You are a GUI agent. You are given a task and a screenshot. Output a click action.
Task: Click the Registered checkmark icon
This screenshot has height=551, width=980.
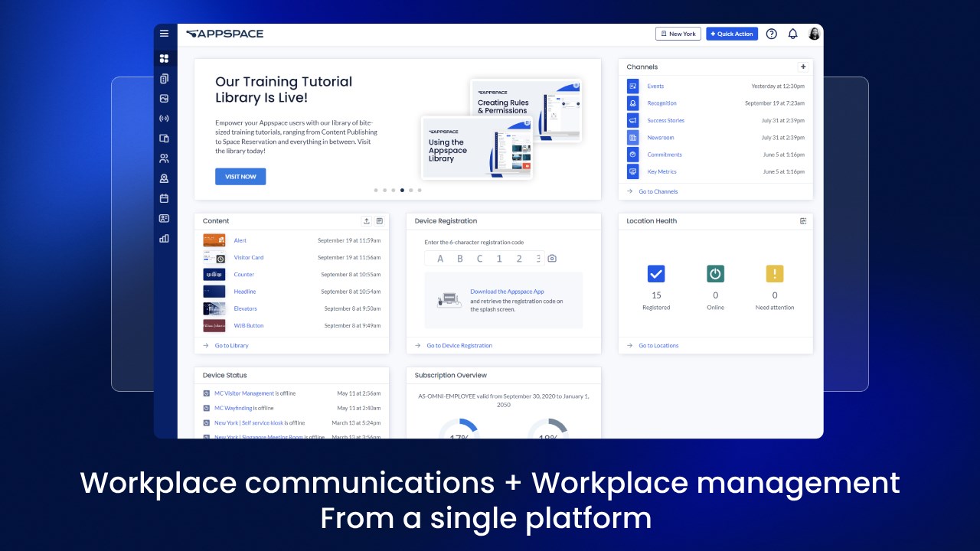click(656, 274)
